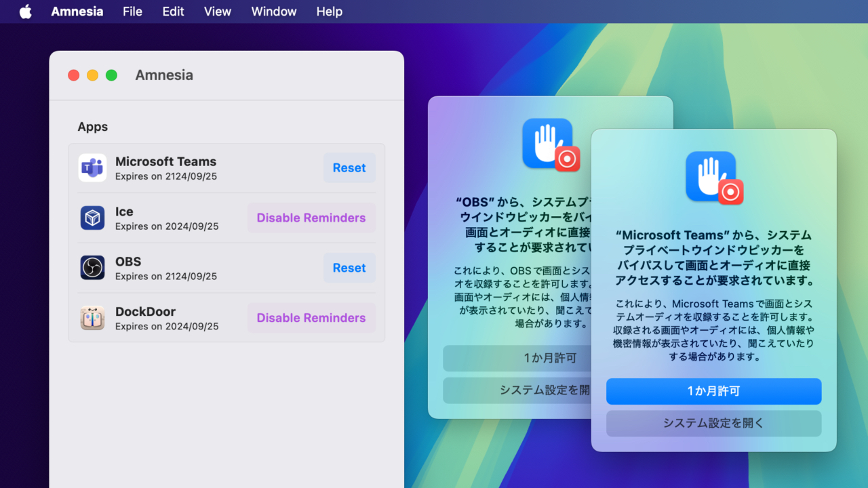868x488 pixels.
Task: Click description paragraph in Microsoft Teams dialog
Action: click(713, 330)
